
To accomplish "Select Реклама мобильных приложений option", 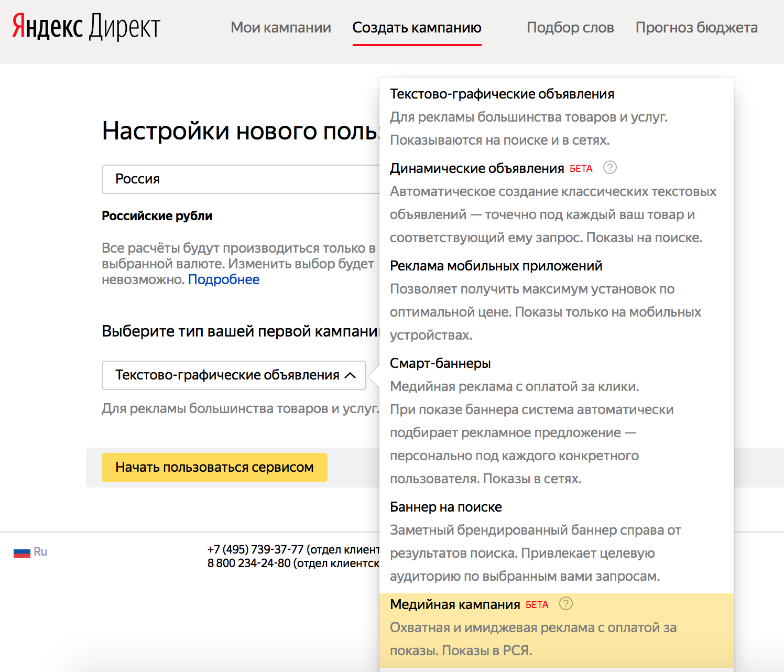I will click(x=556, y=300).
